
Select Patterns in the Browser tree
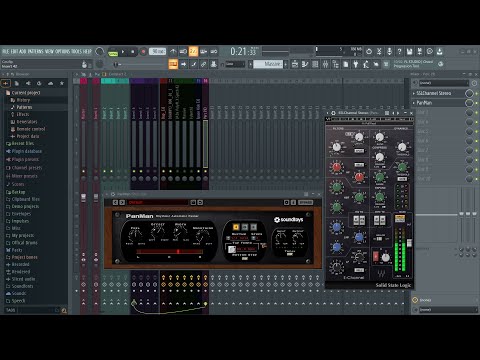coord(24,107)
